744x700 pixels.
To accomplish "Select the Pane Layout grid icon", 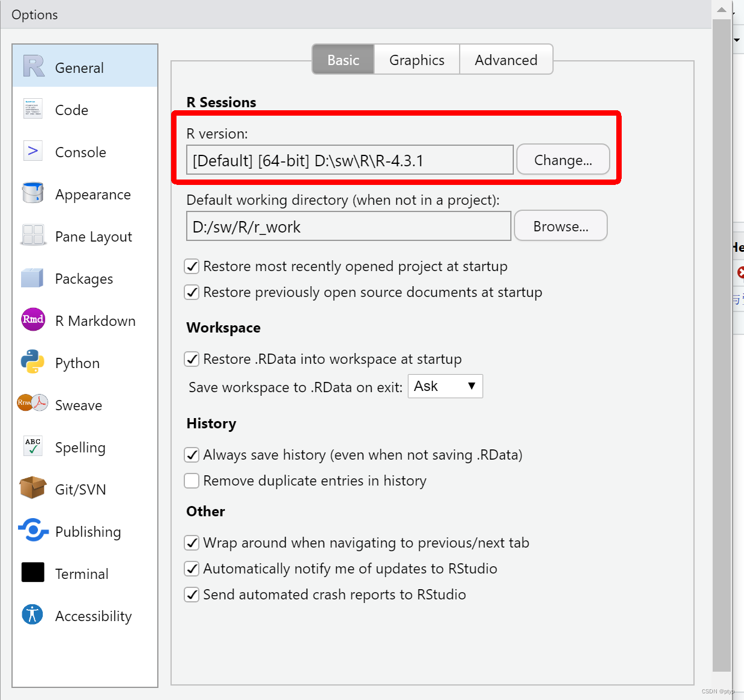I will click(33, 235).
